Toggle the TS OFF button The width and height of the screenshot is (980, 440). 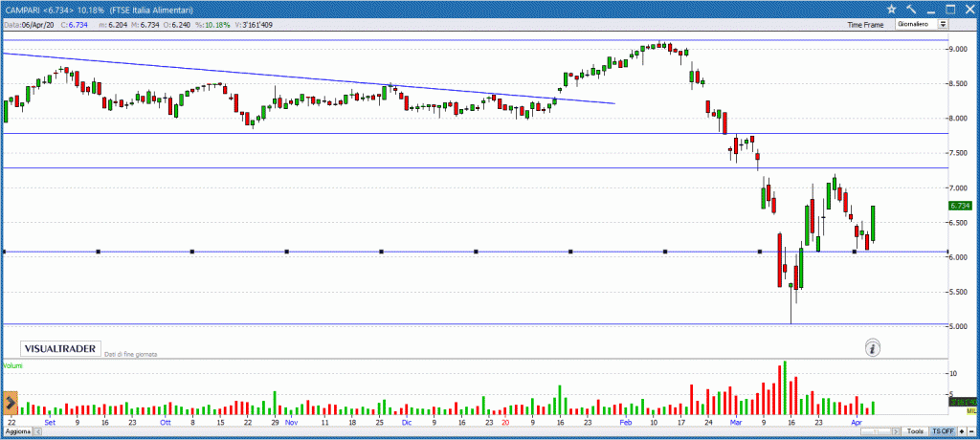pos(943,431)
